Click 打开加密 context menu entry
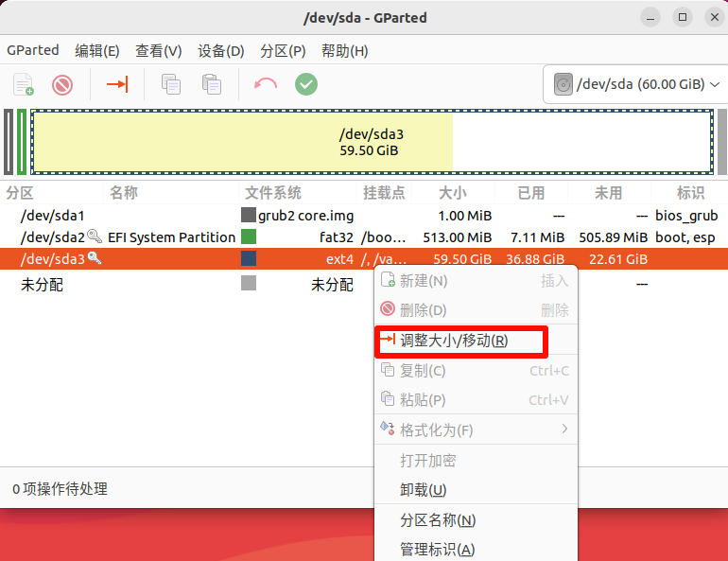The image size is (728, 561). 476,460
